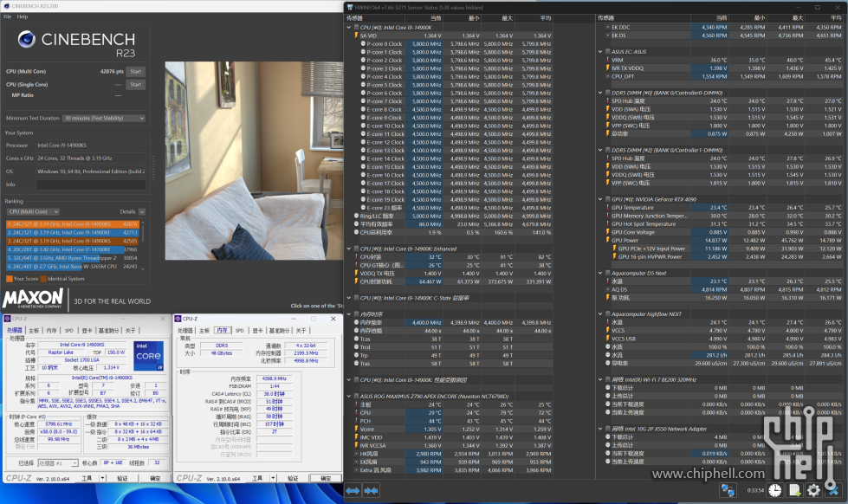This screenshot has width=848, height=504.
Task: Click right CPU-Z window title icon
Action: coord(178,319)
